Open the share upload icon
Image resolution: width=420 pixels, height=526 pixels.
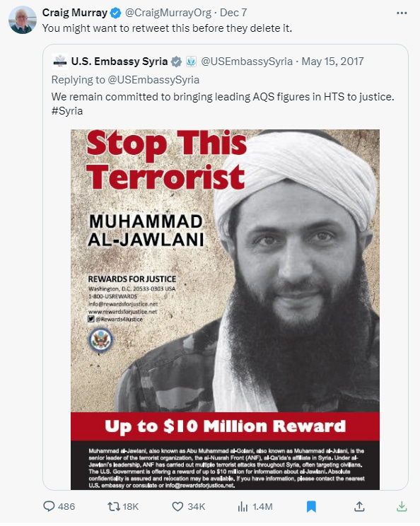359,506
